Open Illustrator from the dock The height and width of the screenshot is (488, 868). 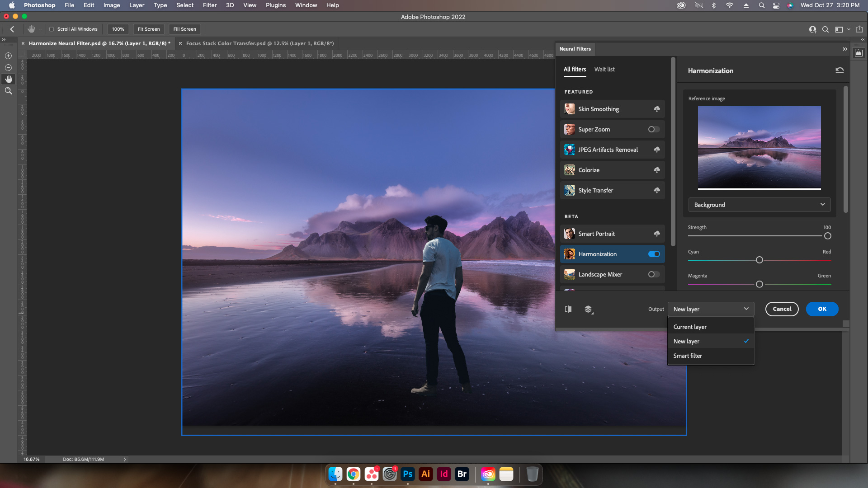point(426,474)
